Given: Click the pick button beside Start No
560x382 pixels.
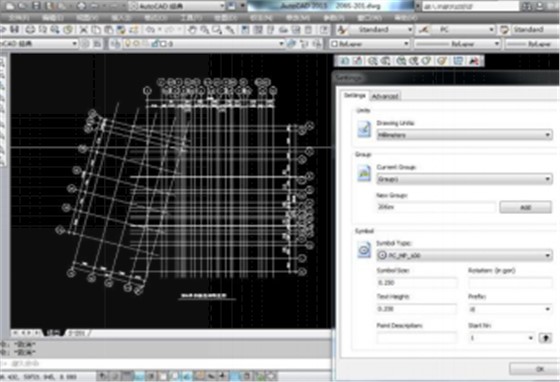Looking at the screenshot, I should tap(545, 338).
